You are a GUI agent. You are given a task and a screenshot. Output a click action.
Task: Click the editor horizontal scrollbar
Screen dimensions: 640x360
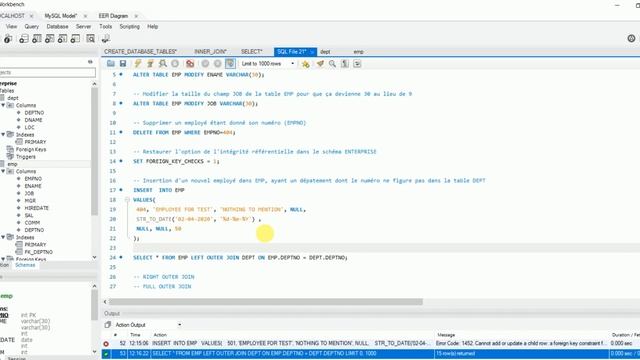point(266,302)
